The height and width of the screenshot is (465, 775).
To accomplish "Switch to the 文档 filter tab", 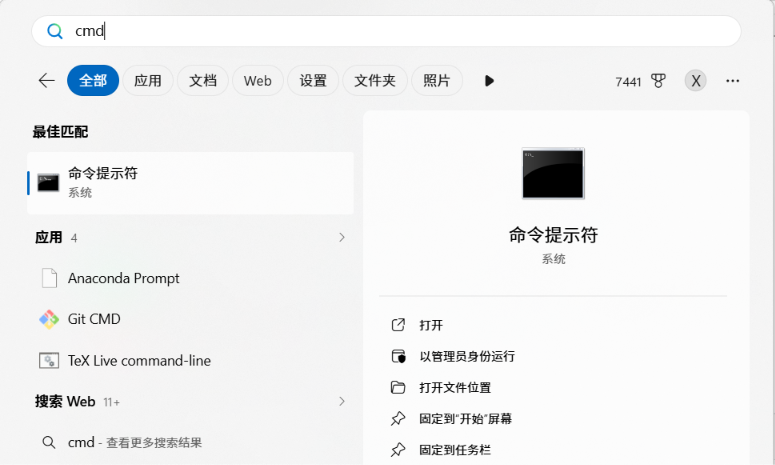I will (203, 81).
